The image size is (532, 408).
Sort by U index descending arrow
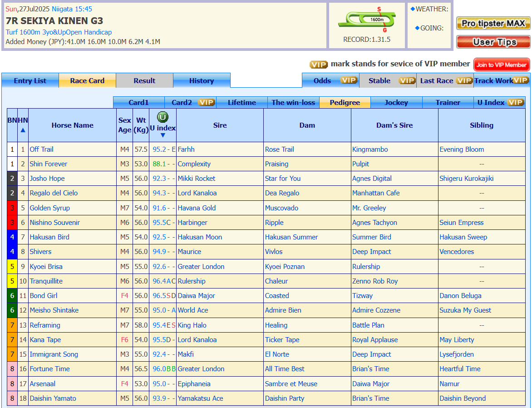[163, 135]
